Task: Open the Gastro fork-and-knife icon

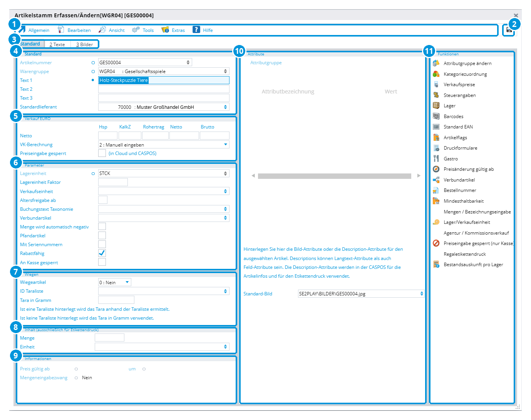Action: [x=436, y=158]
